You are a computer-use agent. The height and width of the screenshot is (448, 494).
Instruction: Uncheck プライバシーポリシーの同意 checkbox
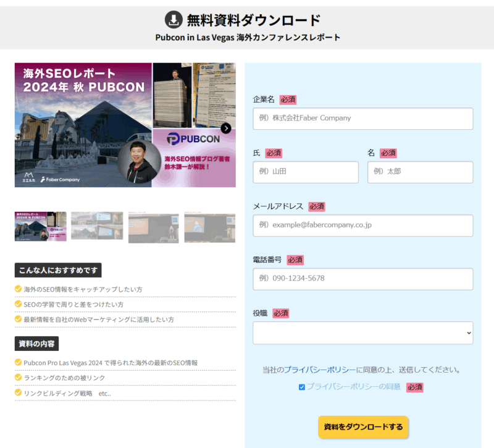302,387
